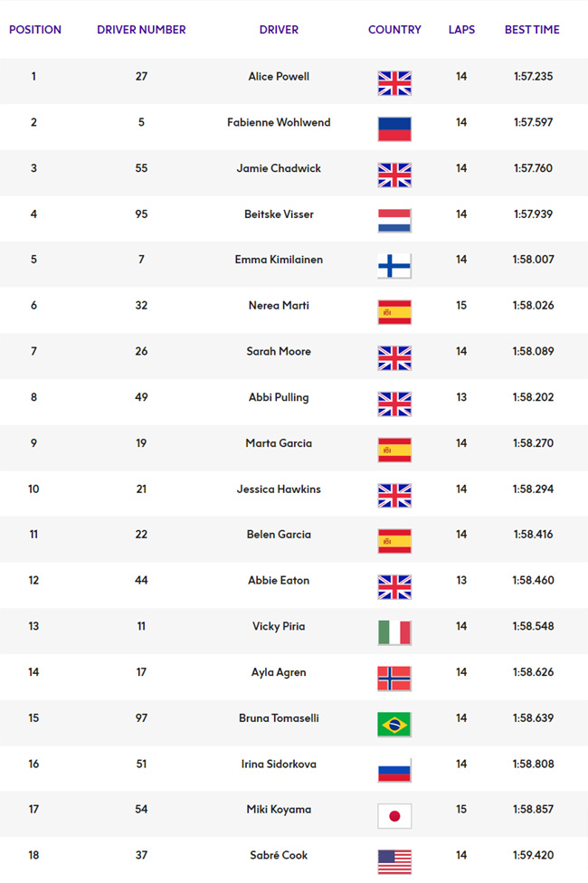Select the US flag next to Sabré Cook
Viewport: 588px width, 883px height.
(x=394, y=862)
